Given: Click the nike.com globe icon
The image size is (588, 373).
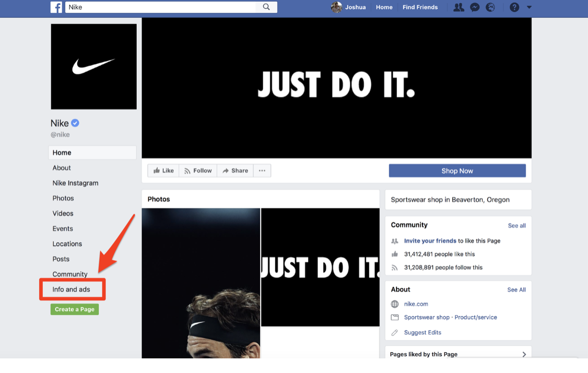Looking at the screenshot, I should [x=394, y=304].
